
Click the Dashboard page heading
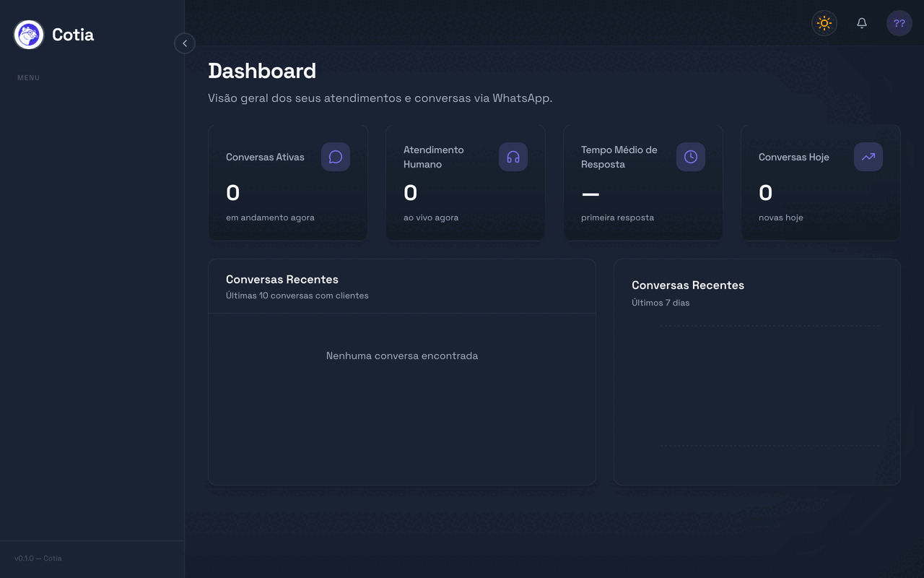pos(262,71)
